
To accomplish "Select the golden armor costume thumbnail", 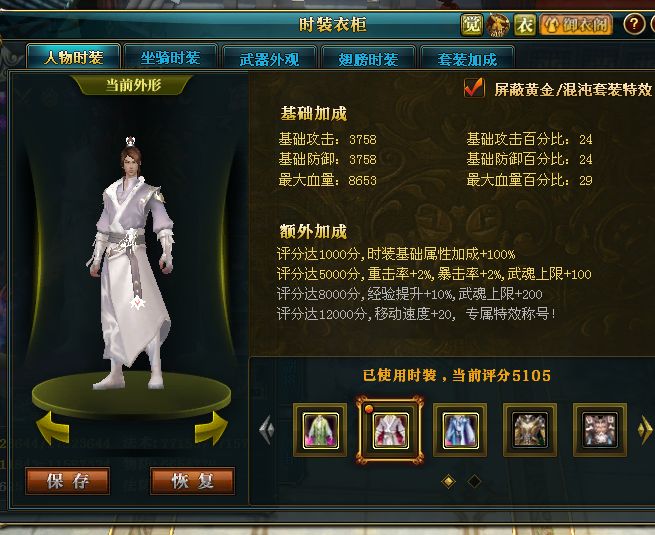I will pos(530,430).
